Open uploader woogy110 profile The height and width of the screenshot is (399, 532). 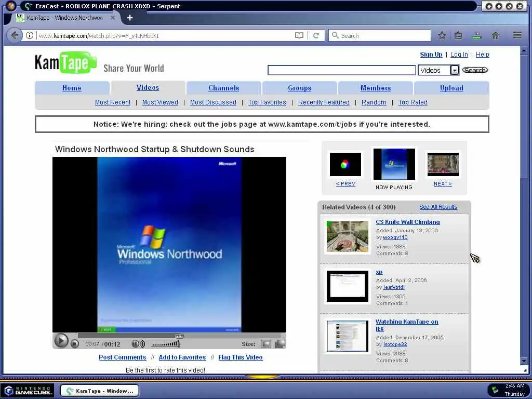pyautogui.click(x=395, y=237)
